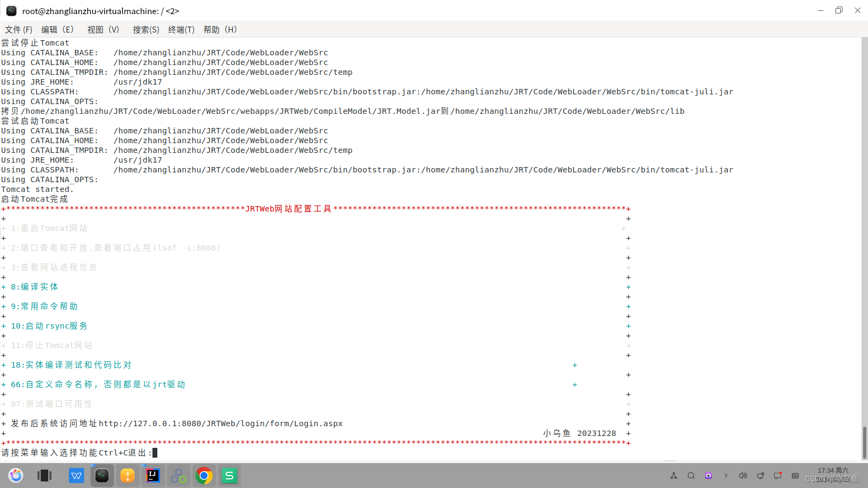Image resolution: width=868 pixels, height=488 pixels.
Task: Open the 终端(T) menu
Action: point(181,30)
